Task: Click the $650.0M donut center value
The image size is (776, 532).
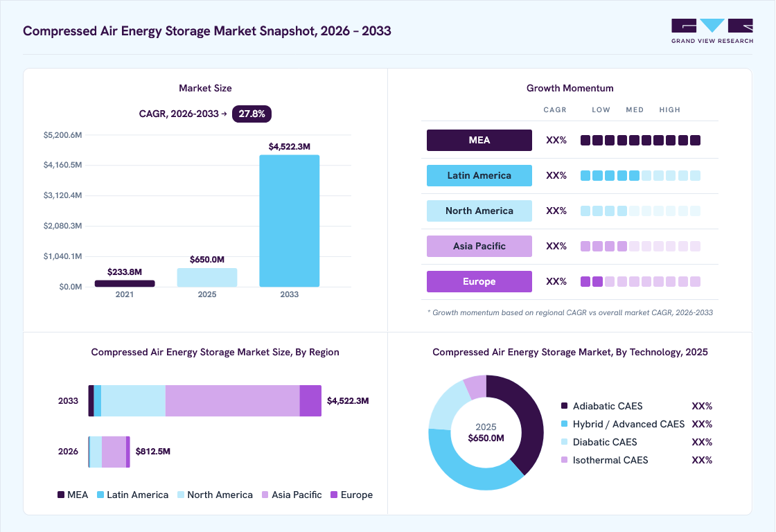Action: point(486,438)
